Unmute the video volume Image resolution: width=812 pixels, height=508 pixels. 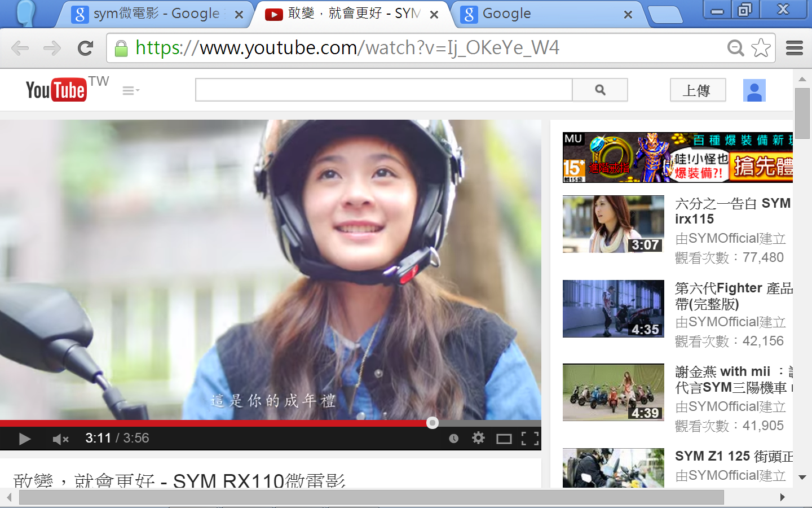[60, 439]
